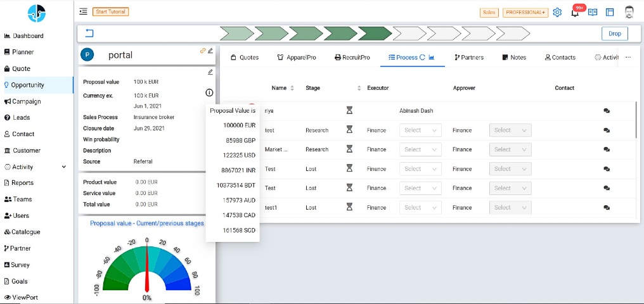Open the user profile avatar
Viewport: 644px width, 304px height.
629,12
